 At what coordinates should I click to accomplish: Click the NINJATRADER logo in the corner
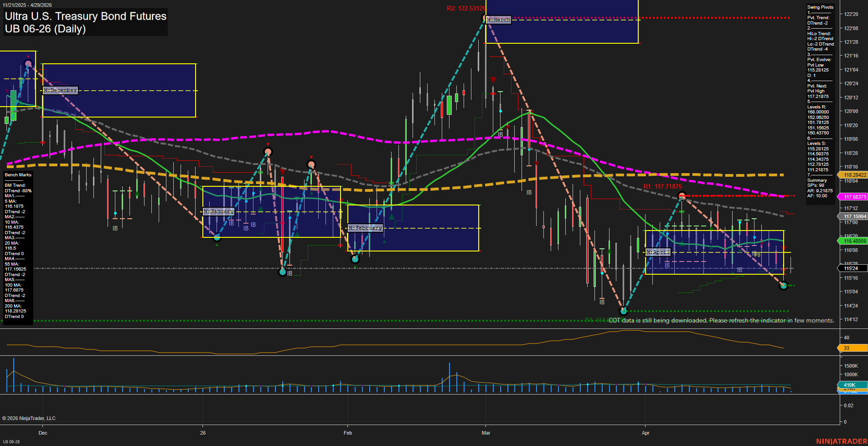tap(841, 441)
